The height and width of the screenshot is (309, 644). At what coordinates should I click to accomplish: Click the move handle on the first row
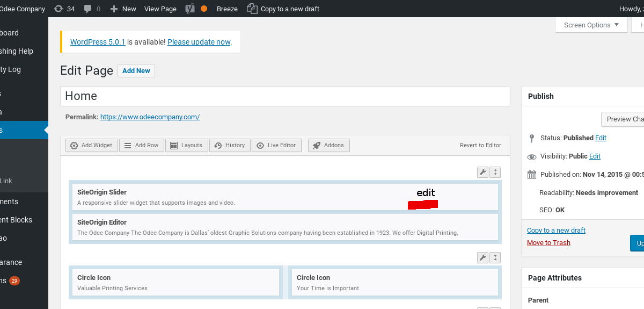click(495, 172)
